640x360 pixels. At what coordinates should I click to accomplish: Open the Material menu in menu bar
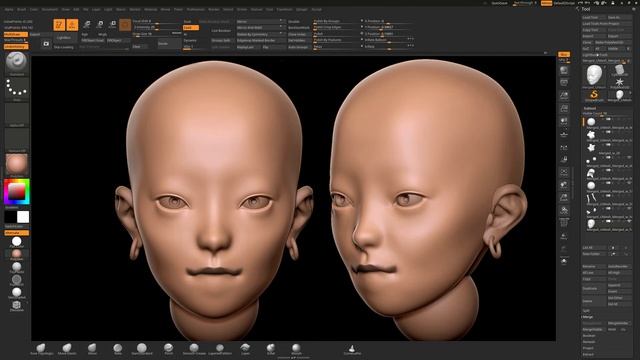pyautogui.click(x=151, y=9)
